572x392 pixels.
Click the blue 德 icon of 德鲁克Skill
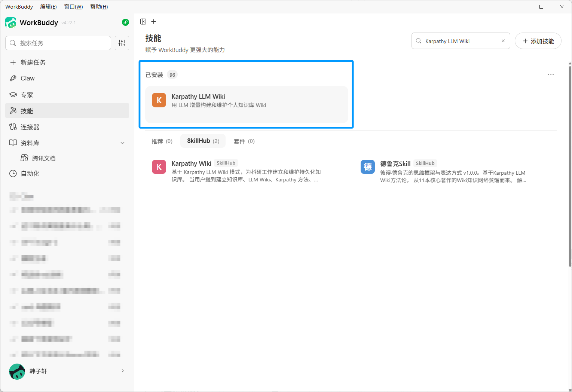point(368,167)
